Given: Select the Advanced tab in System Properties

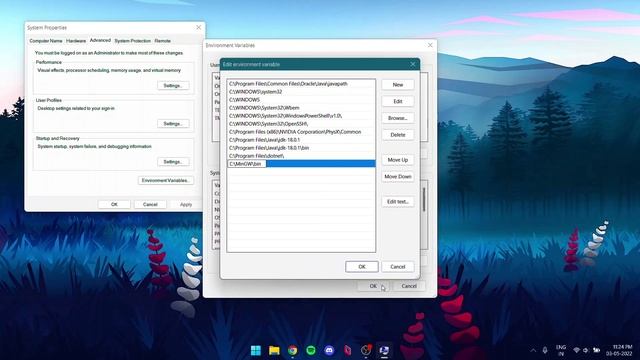Looking at the screenshot, I should [100, 40].
